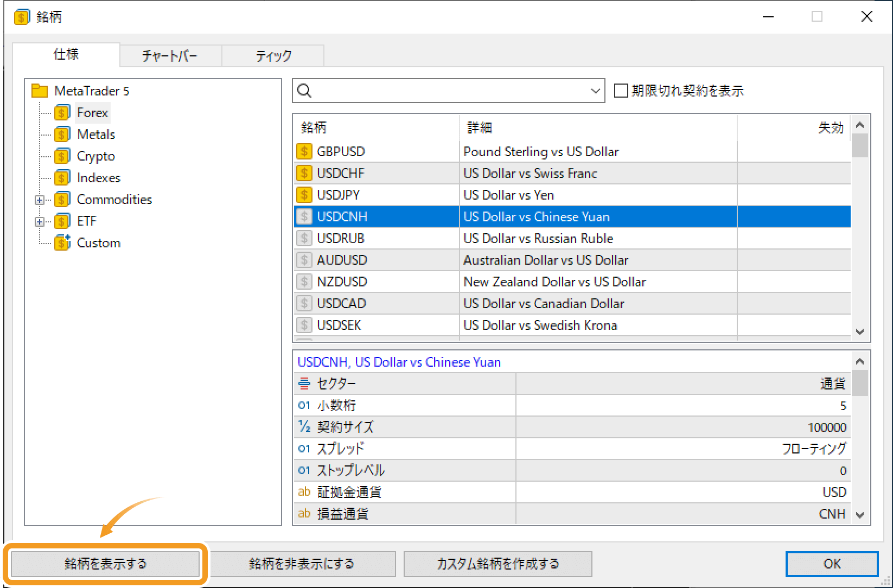Click the 'USDCNH, US Dollar vs Chinese Yuan' heading

pyautogui.click(x=399, y=362)
